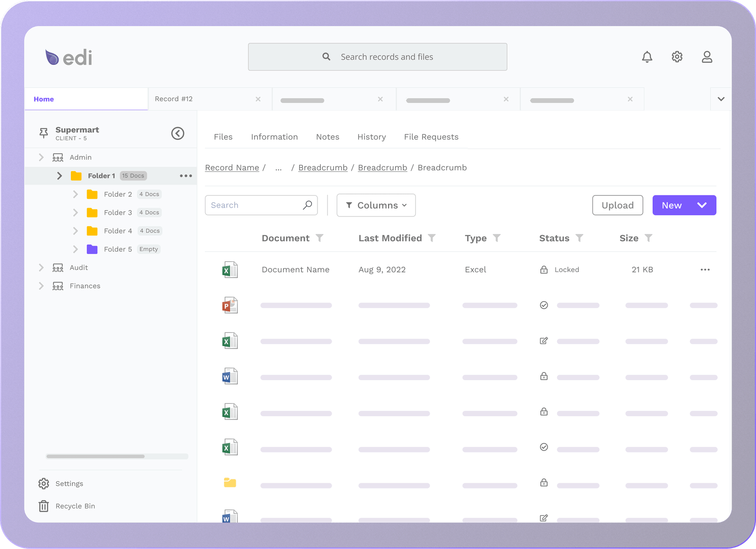Filter the Size column
This screenshot has height=549, width=756.
(648, 238)
